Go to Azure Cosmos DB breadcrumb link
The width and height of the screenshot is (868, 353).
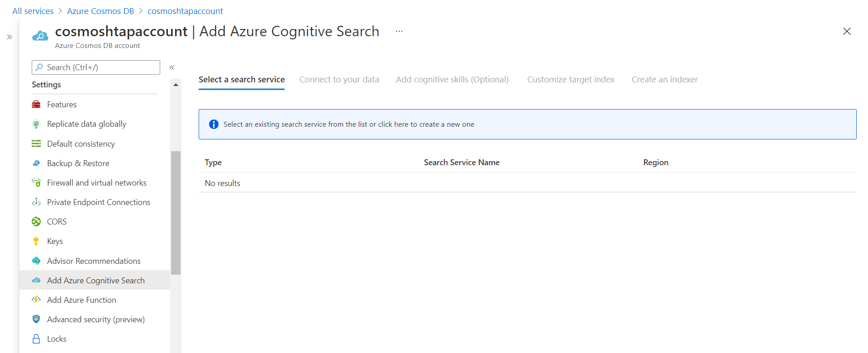[100, 11]
